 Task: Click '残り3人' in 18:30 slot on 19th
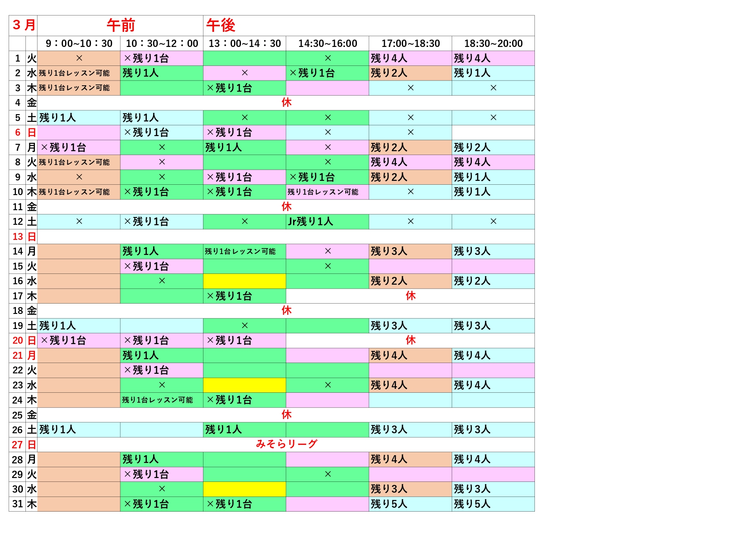click(472, 326)
